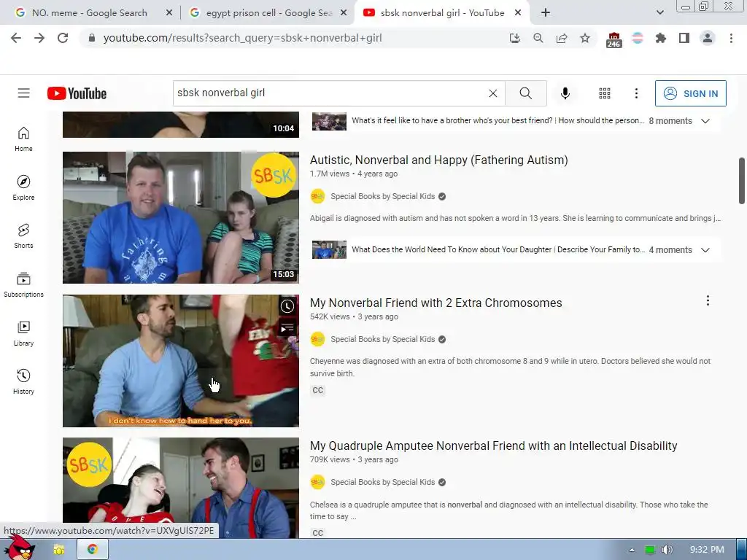
Task: Open the YouTube apps grid icon
Action: [x=605, y=93]
